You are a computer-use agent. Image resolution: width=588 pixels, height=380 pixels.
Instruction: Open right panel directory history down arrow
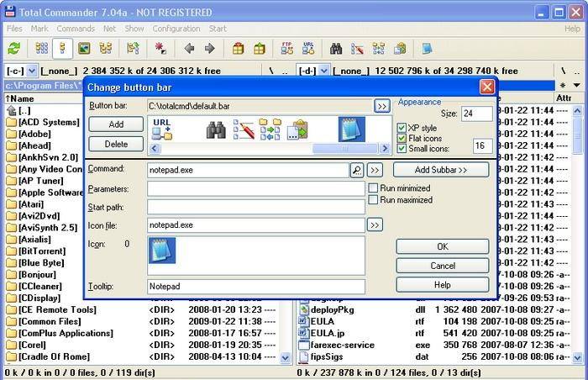577,86
